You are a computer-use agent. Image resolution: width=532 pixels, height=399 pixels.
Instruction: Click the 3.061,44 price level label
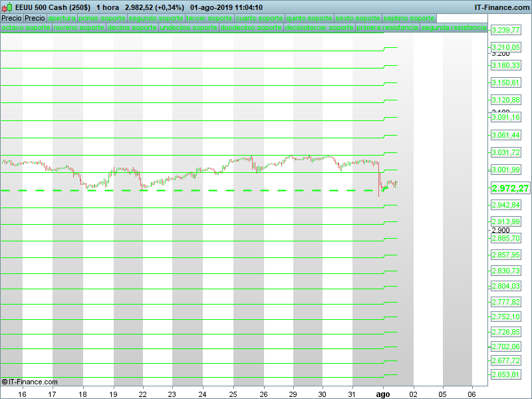pos(506,135)
